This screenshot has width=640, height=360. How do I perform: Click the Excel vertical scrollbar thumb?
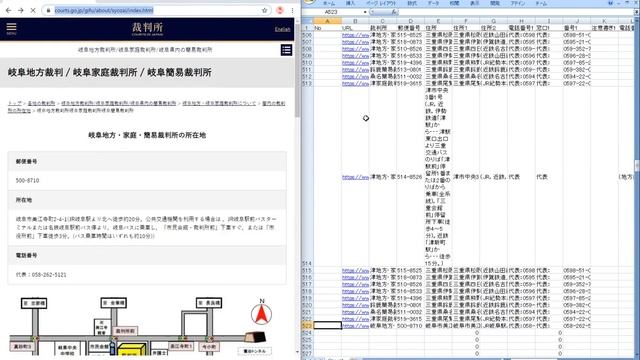pyautogui.click(x=637, y=166)
